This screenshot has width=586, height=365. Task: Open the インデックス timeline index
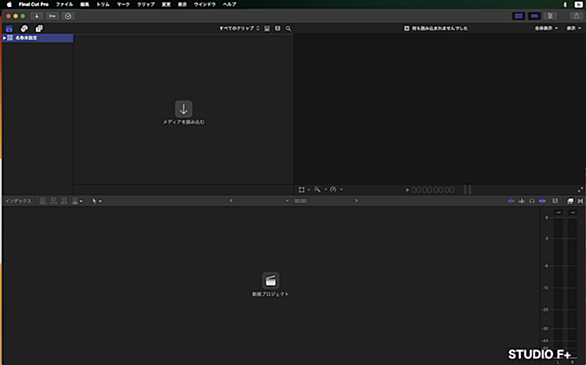click(18, 201)
